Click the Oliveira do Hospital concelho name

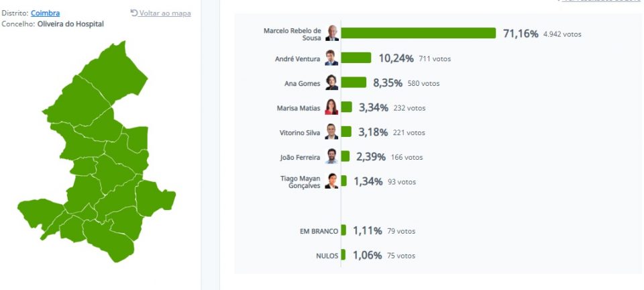pos(65,24)
